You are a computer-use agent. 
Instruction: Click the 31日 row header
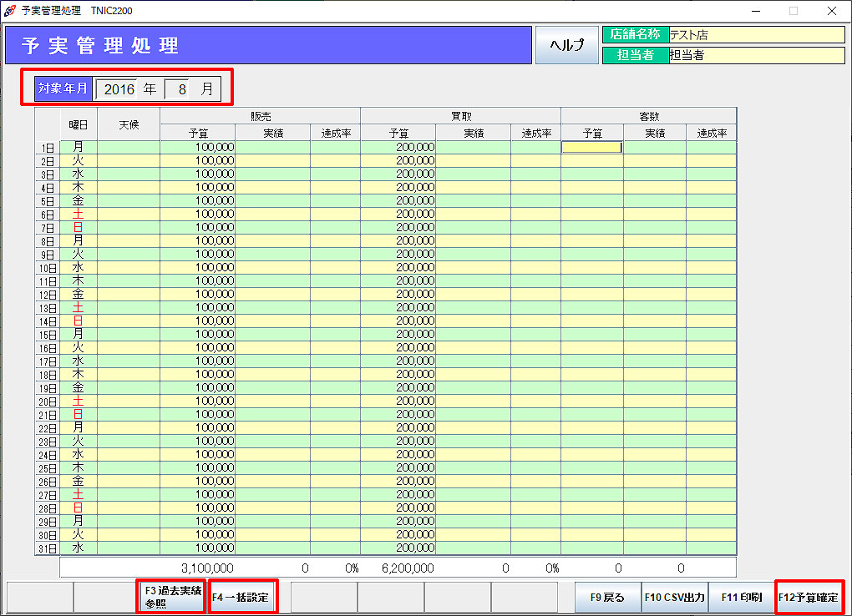point(48,548)
